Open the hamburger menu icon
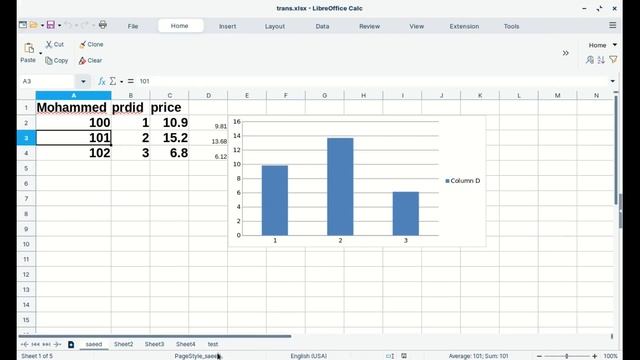640x360 pixels. tap(613, 25)
